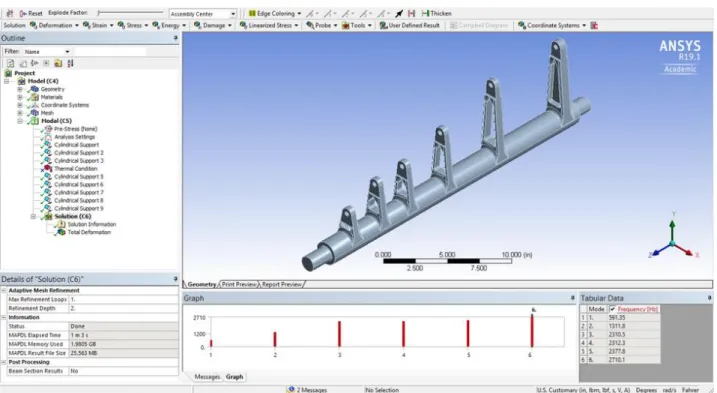Collapse the Information section
Image resolution: width=717 pixels, height=393 pixels.
click(4, 318)
